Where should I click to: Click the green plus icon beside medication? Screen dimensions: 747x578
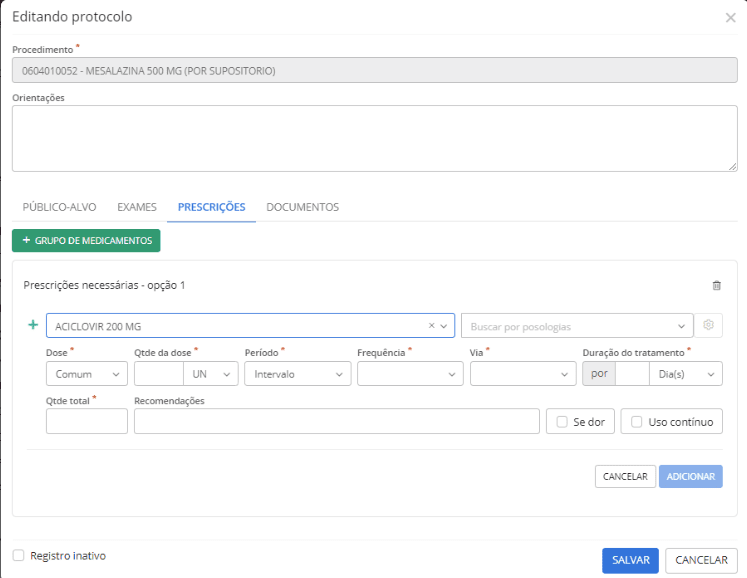pyautogui.click(x=33, y=325)
